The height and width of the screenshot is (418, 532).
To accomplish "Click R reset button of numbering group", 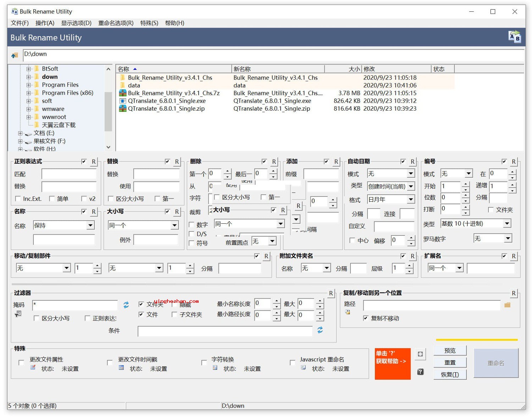I will [x=514, y=162].
